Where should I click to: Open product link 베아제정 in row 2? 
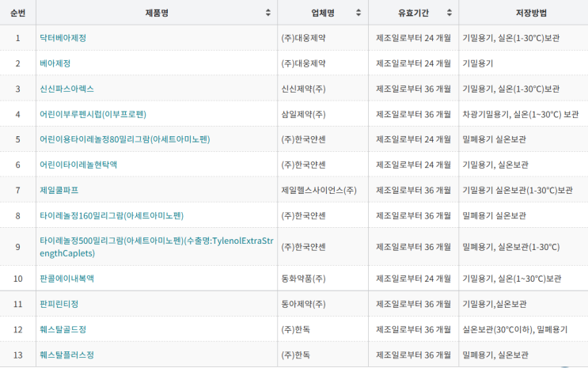coord(55,63)
